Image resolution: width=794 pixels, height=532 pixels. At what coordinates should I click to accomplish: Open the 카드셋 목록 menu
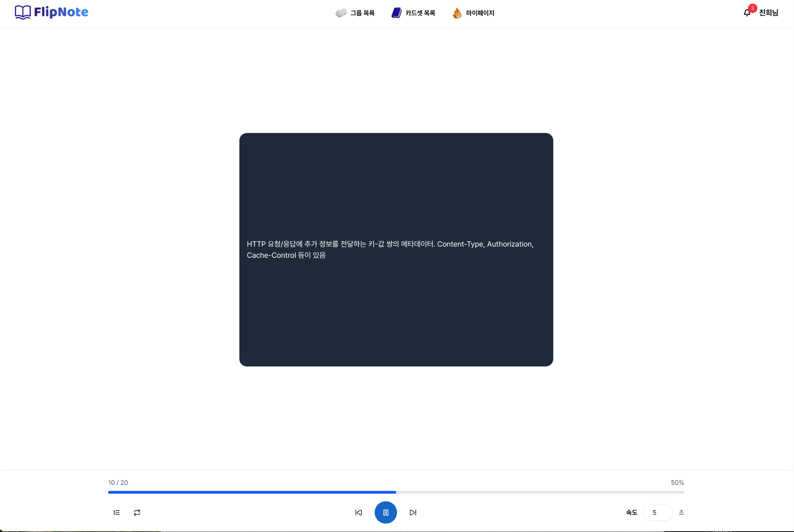(413, 13)
